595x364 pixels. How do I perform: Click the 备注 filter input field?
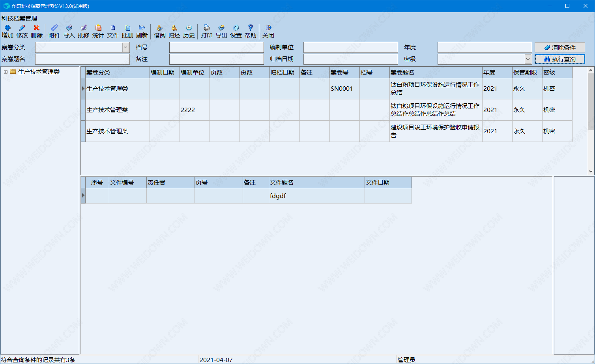click(x=217, y=59)
